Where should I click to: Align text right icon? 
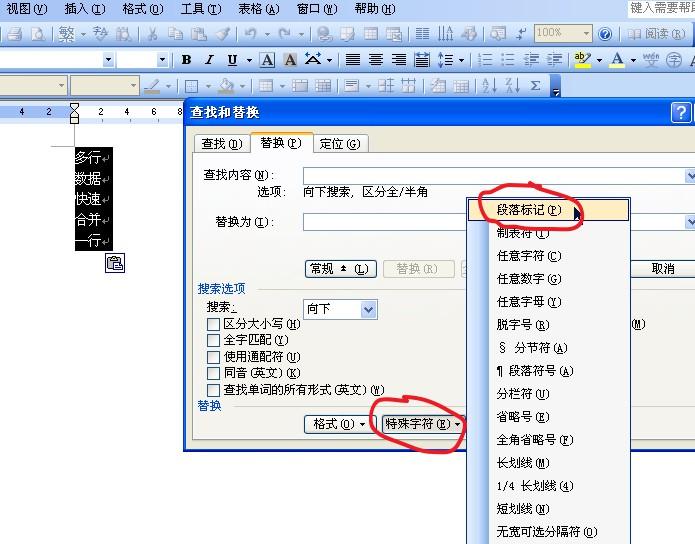pyautogui.click(x=399, y=59)
